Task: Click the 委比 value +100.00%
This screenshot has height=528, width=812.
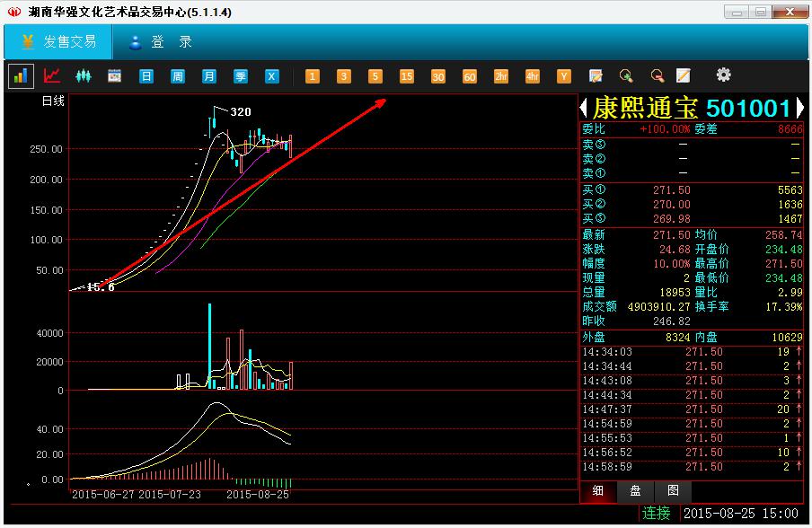Action: point(666,129)
